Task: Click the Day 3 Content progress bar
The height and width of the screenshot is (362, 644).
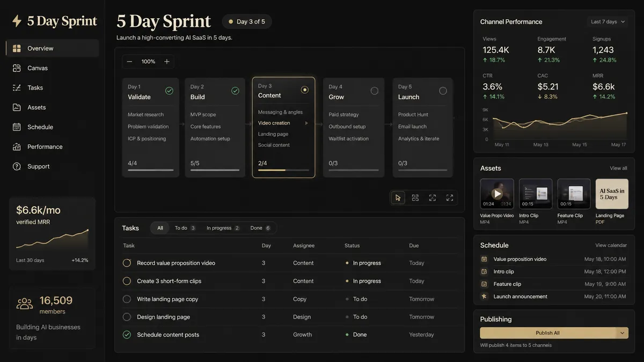Action: pos(283,170)
